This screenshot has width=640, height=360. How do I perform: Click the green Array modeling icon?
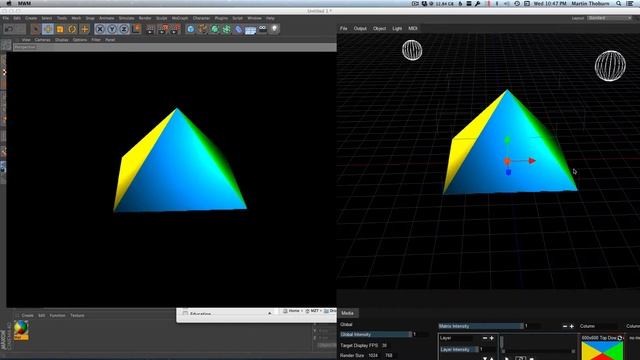coord(227,29)
